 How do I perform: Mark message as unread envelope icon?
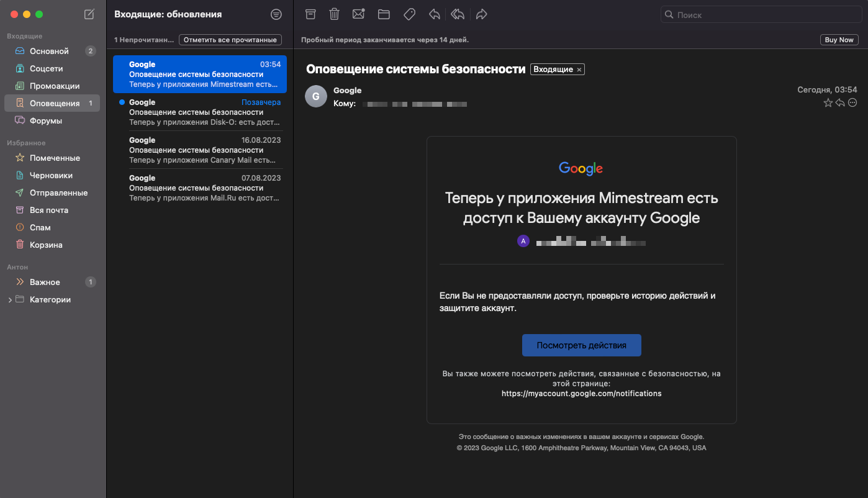pos(358,14)
